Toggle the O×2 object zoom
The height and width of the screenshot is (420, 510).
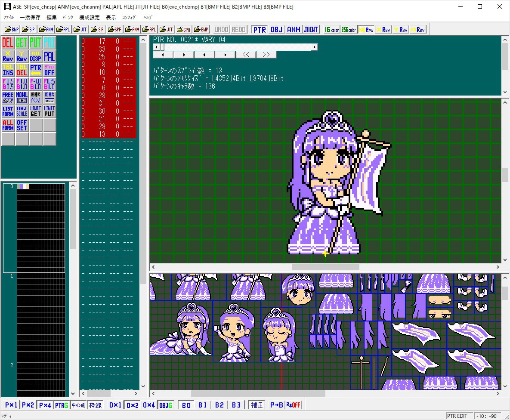click(132, 405)
